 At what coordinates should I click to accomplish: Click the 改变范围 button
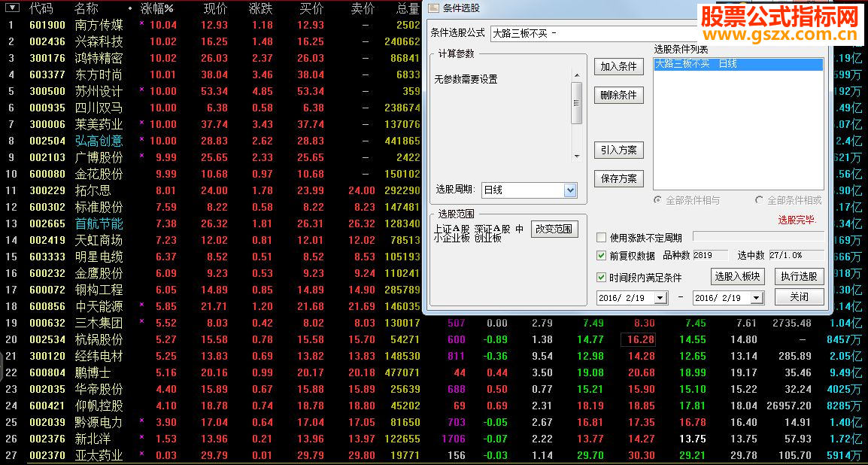click(x=554, y=229)
